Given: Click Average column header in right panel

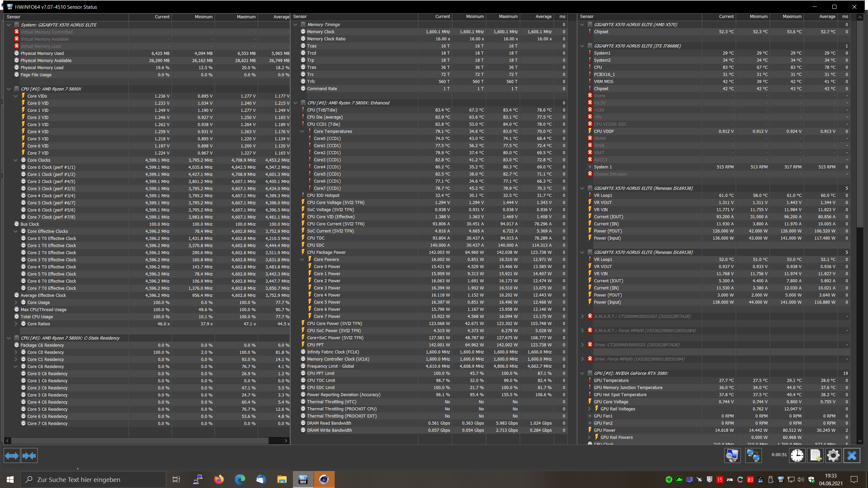Looking at the screenshot, I should click(x=821, y=16).
